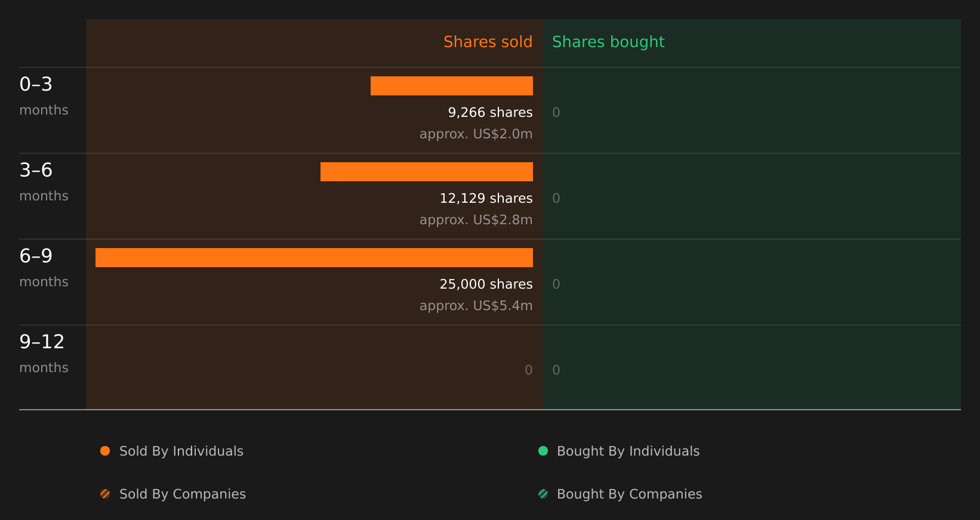Click the striped Sold By Companies legend icon
Image resolution: width=980 pixels, height=520 pixels.
click(x=105, y=494)
